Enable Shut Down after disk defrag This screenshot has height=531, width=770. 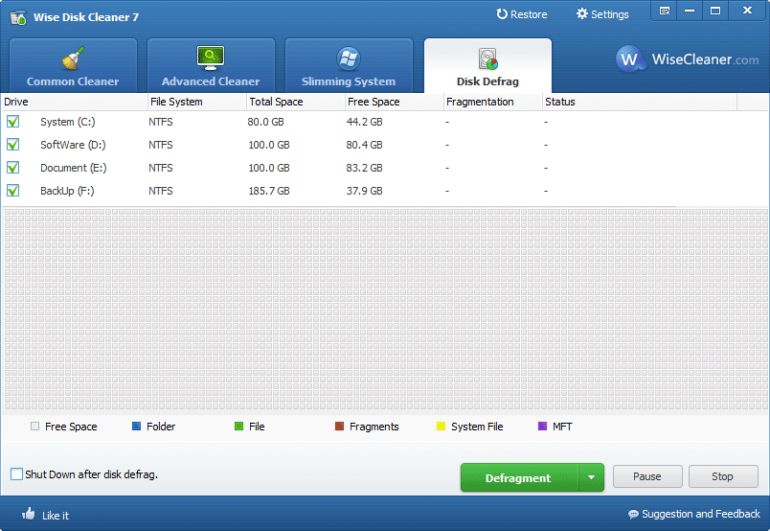pyautogui.click(x=17, y=474)
